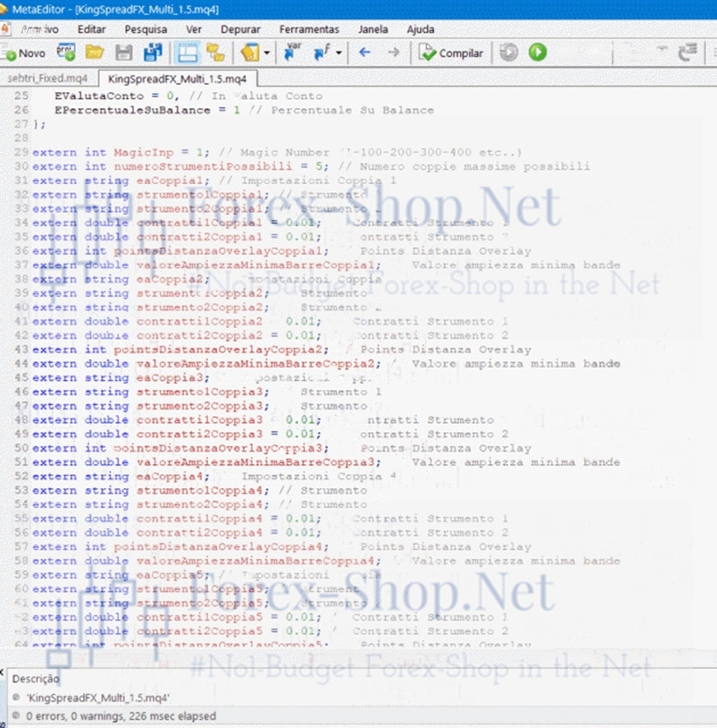Click line number 52 in the gutter
Image resolution: width=717 pixels, height=728 pixels.
21,476
